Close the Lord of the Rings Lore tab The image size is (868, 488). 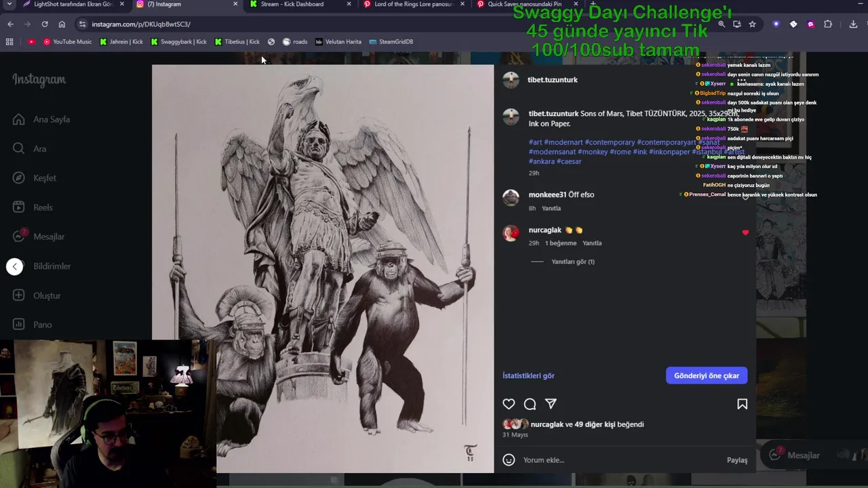(462, 4)
